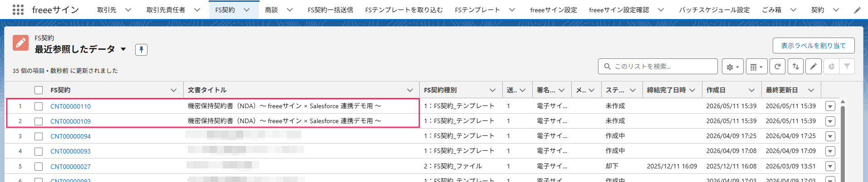Go to the 取引先責任者 tab
Image resolution: width=868 pixels, height=182 pixels.
point(166,10)
